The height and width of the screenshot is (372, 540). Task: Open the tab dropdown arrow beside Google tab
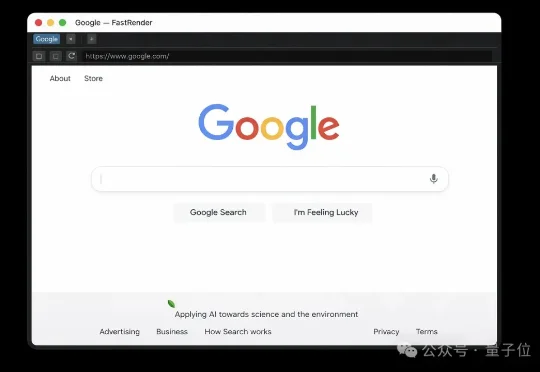[71, 39]
